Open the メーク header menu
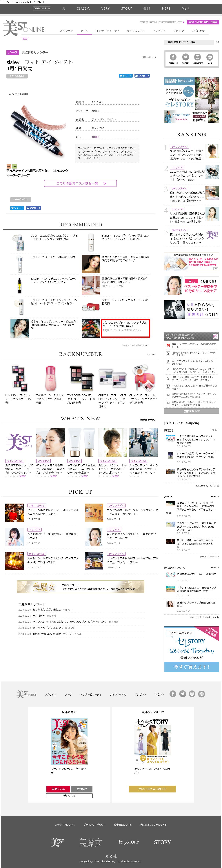 (84, 31)
